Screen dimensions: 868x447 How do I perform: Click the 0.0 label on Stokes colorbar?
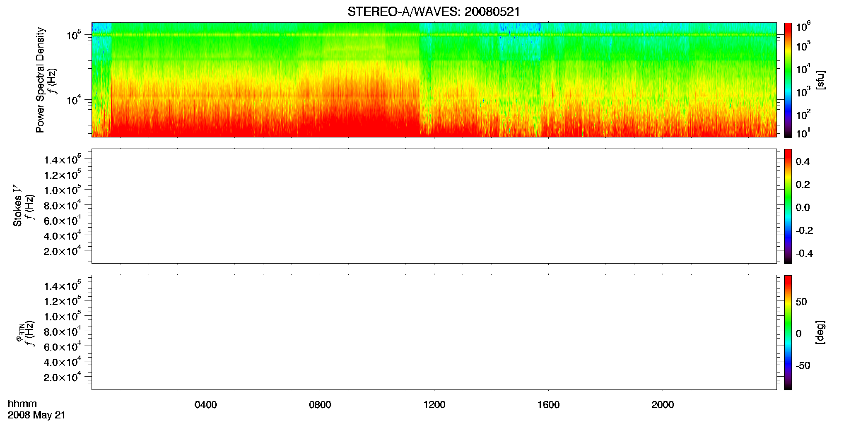[803, 208]
